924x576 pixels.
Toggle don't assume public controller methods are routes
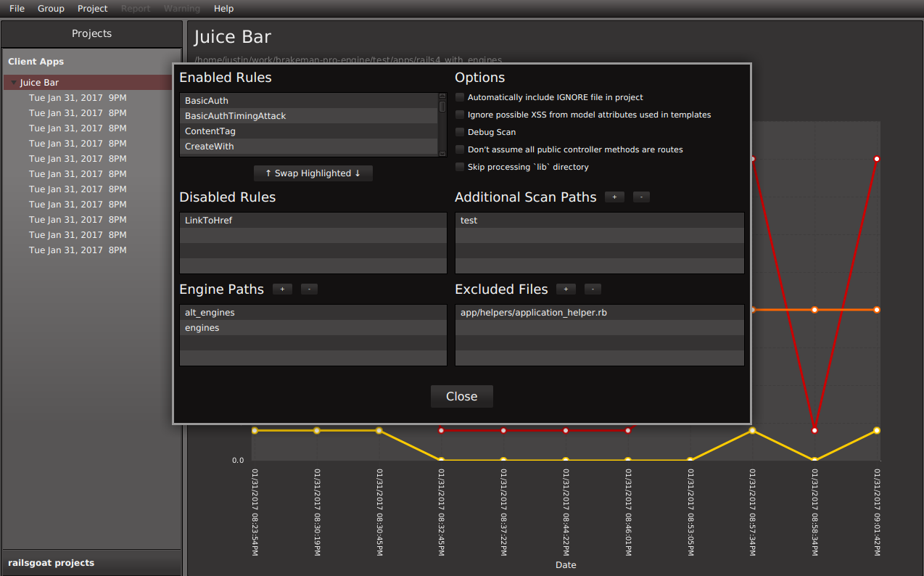coord(460,149)
